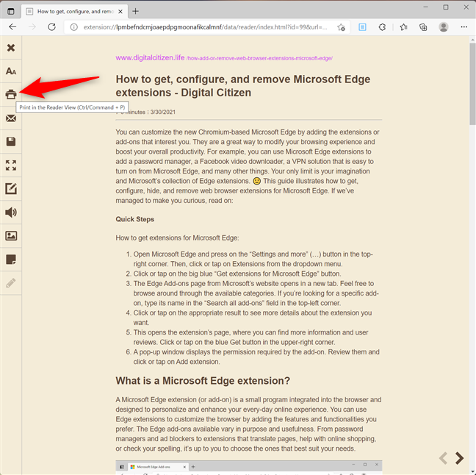
Task: Toggle fullscreen with the expand arrows icon
Action: [11, 165]
